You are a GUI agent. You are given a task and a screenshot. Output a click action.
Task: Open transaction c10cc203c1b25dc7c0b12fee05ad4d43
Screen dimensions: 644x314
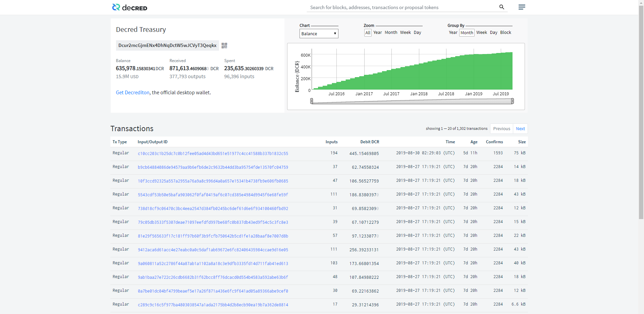213,154
